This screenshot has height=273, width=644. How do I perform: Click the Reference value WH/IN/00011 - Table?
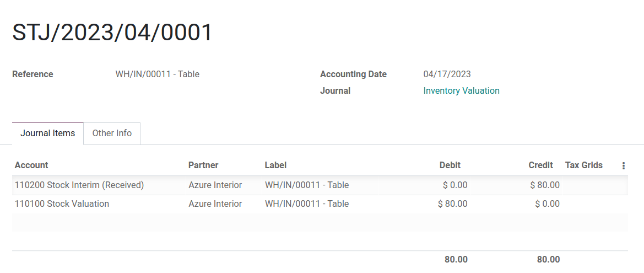157,74
